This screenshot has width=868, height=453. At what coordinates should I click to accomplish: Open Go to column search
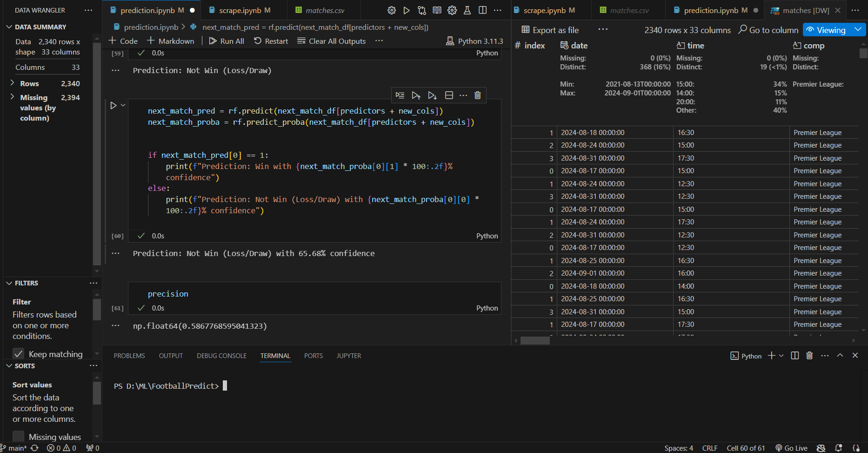pyautogui.click(x=768, y=30)
